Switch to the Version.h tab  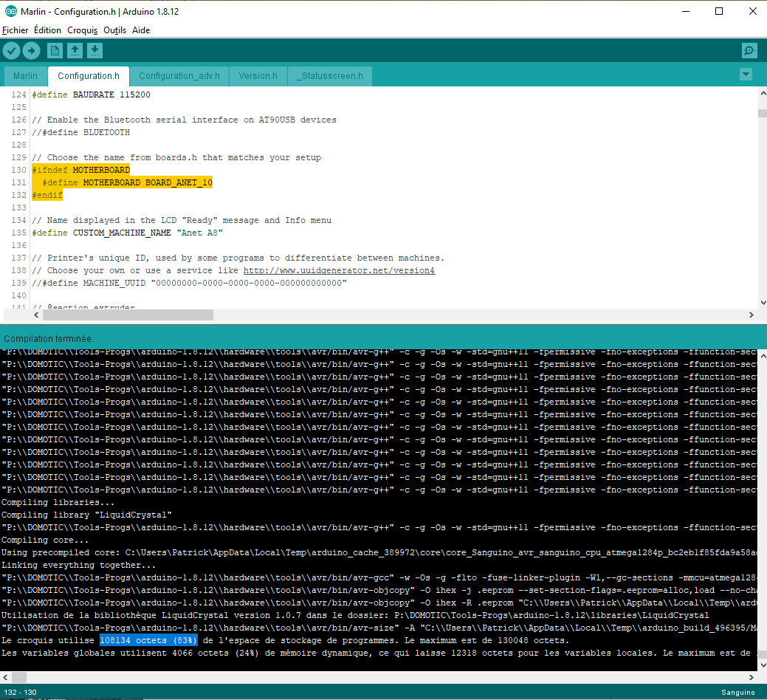(258, 76)
